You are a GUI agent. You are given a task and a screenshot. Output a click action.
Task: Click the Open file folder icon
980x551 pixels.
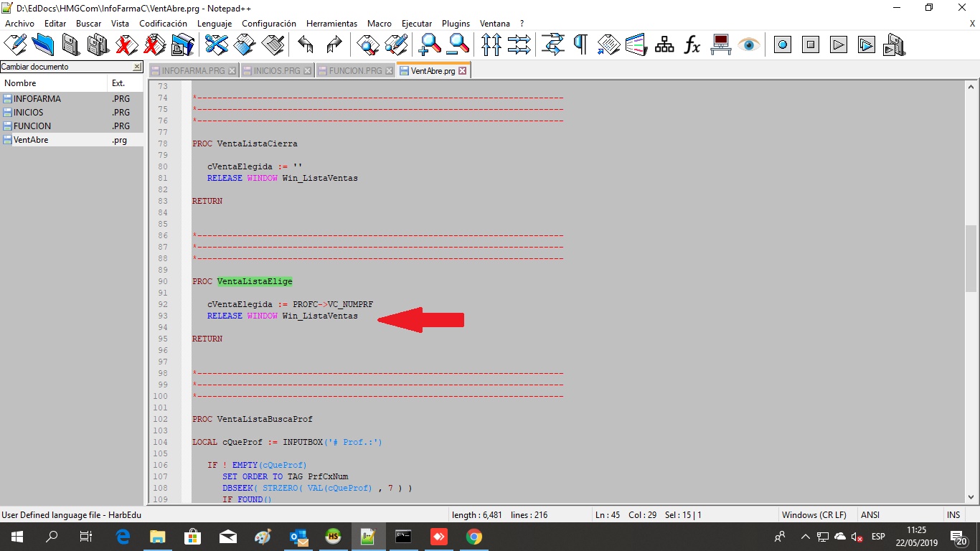43,45
